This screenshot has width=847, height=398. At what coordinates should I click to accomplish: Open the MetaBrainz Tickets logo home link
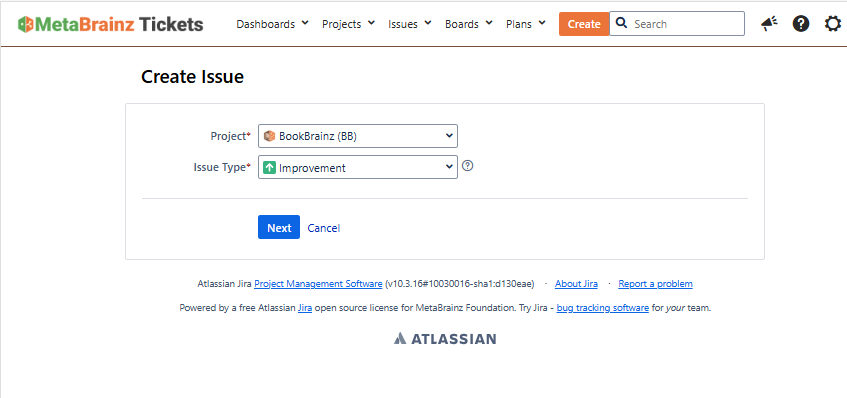click(111, 24)
